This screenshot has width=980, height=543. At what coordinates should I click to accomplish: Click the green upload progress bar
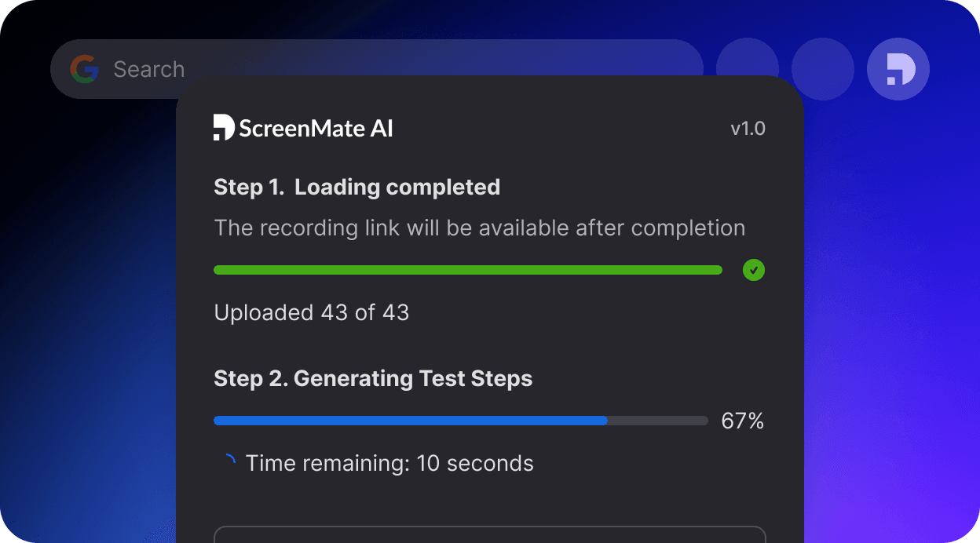[467, 270]
